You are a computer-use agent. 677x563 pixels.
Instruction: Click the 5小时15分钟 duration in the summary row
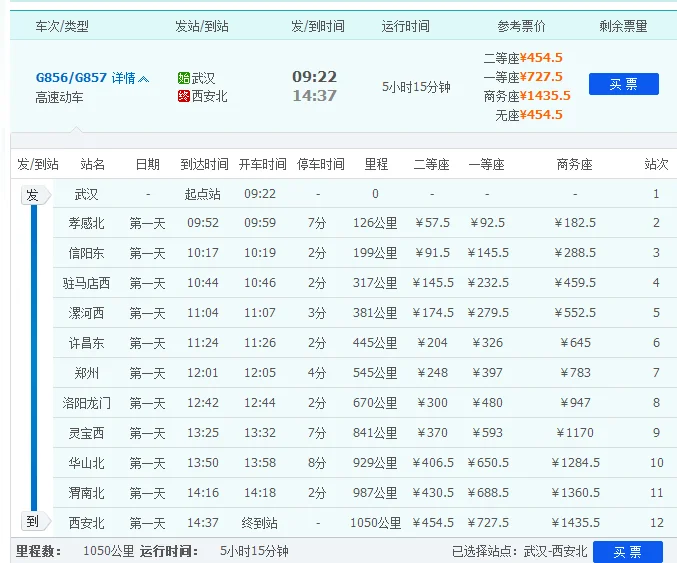point(416,87)
